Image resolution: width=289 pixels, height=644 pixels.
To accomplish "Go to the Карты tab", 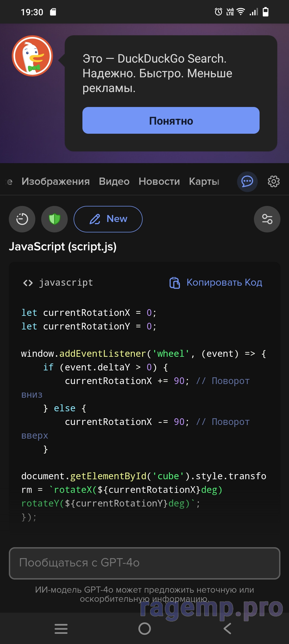I will pyautogui.click(x=204, y=182).
